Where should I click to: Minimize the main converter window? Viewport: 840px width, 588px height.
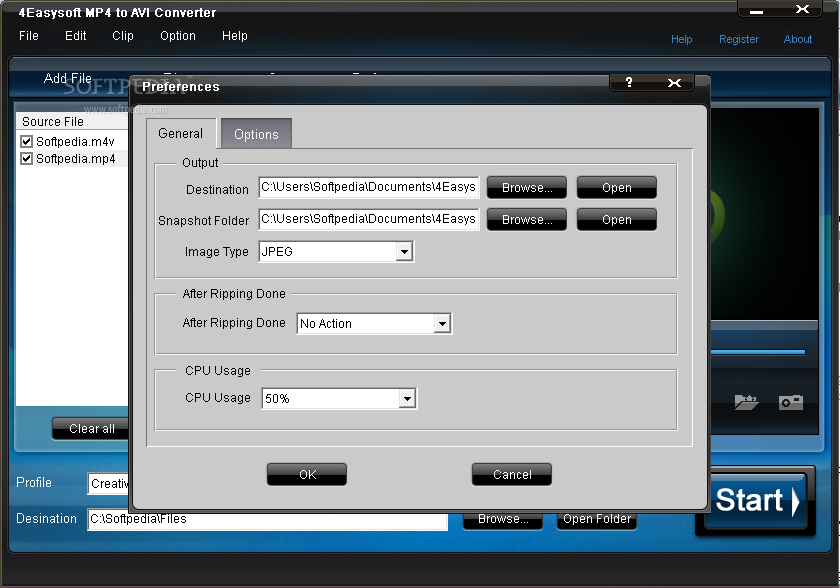pyautogui.click(x=756, y=11)
